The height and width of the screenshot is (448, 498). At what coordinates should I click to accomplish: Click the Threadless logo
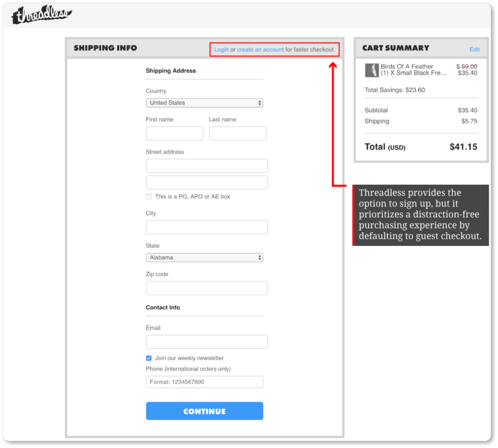click(x=41, y=15)
